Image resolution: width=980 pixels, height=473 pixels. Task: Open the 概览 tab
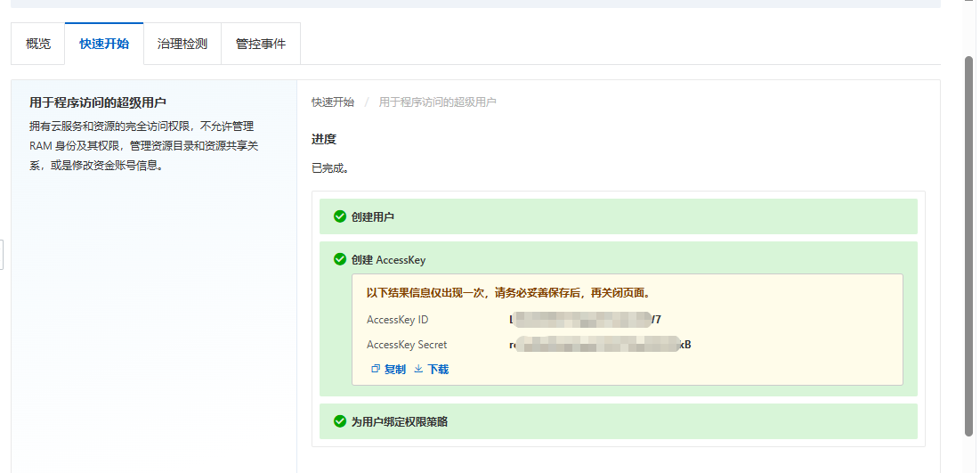click(38, 44)
